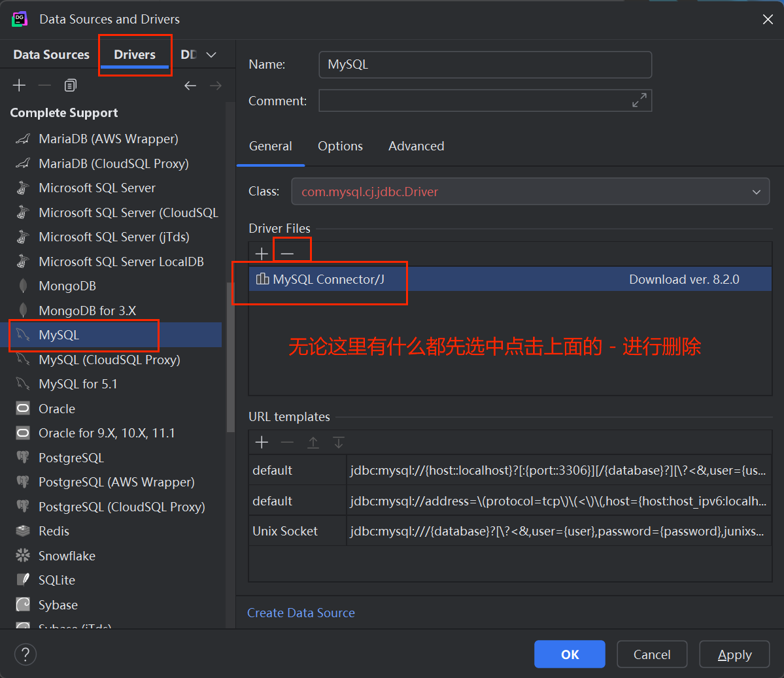Click the Microsoft SQL Server icon

coord(22,188)
